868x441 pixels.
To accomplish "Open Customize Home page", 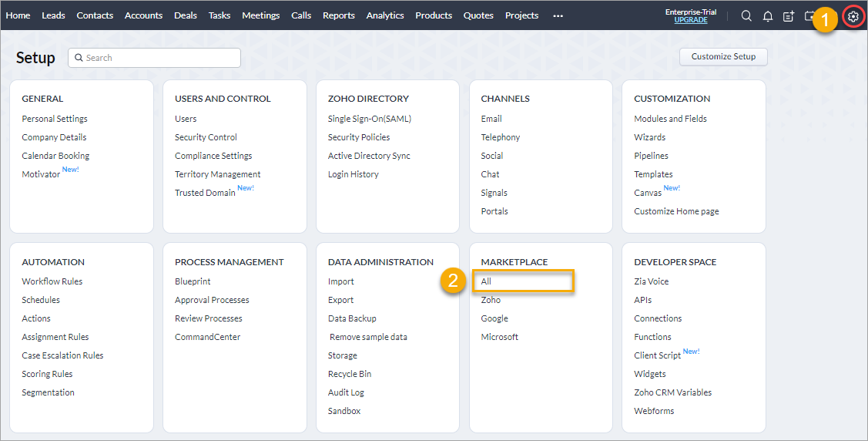I will 676,211.
